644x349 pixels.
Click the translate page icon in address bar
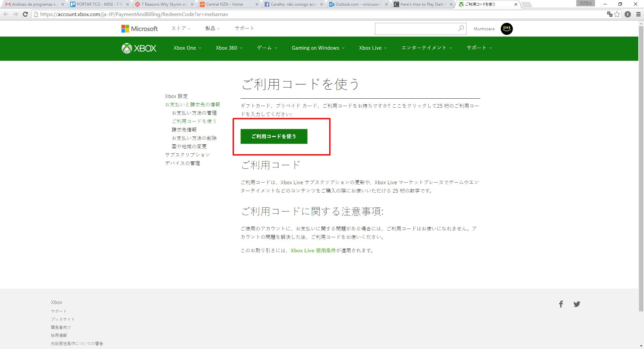[x=609, y=14]
